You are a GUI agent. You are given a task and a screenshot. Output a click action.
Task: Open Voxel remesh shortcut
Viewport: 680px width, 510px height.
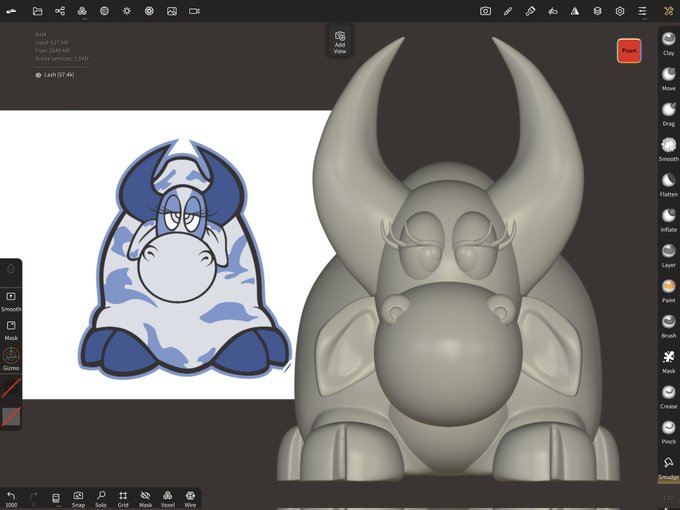pyautogui.click(x=168, y=499)
